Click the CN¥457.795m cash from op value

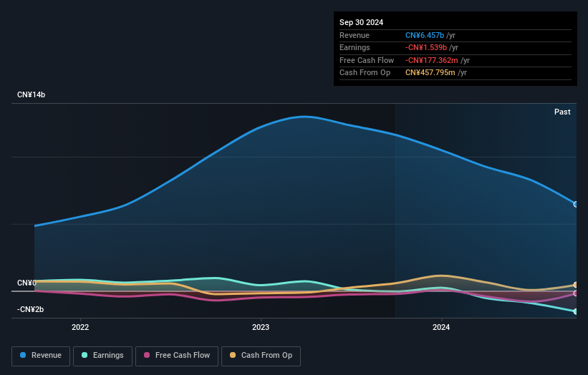[x=430, y=73]
